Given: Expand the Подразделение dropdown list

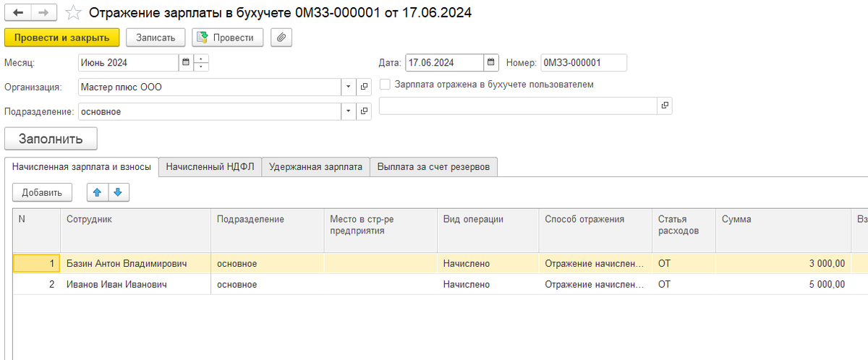Looking at the screenshot, I should point(349,112).
